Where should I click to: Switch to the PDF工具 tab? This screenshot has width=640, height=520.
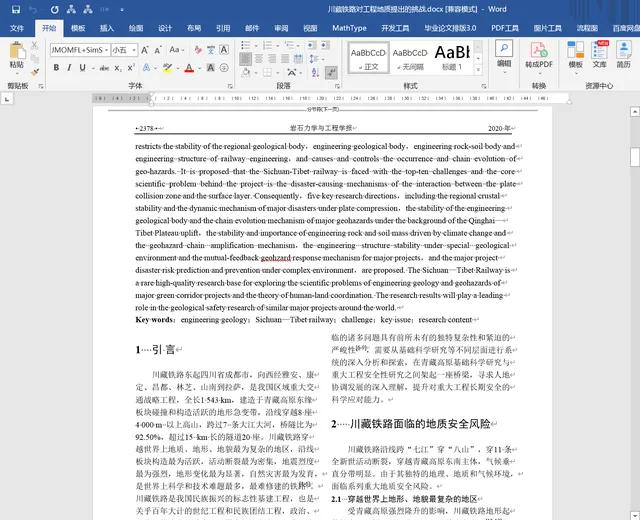click(505, 28)
